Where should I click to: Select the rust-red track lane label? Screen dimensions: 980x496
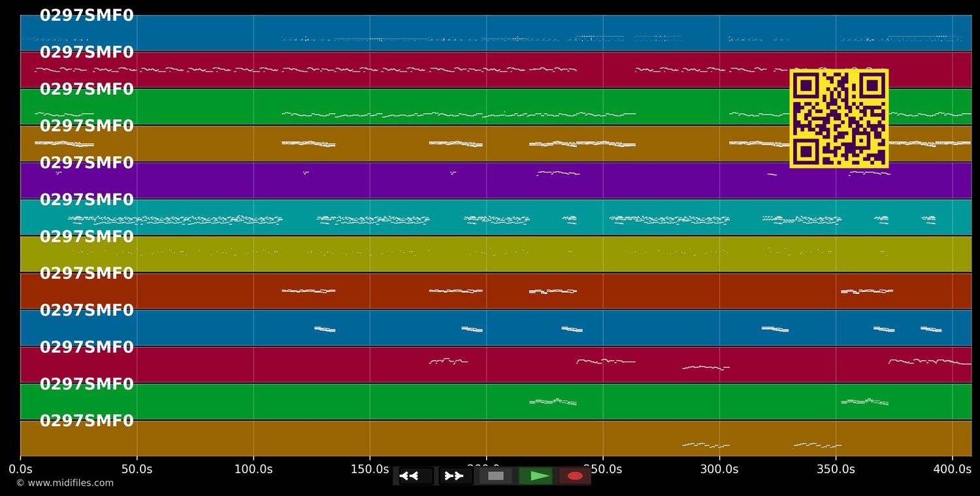tap(87, 274)
